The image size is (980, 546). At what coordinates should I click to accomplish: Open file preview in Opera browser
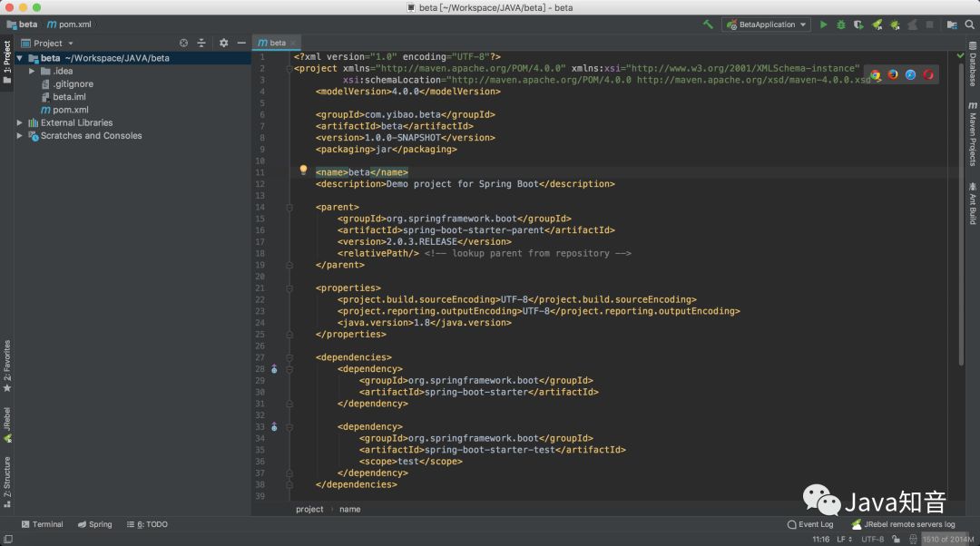point(928,75)
